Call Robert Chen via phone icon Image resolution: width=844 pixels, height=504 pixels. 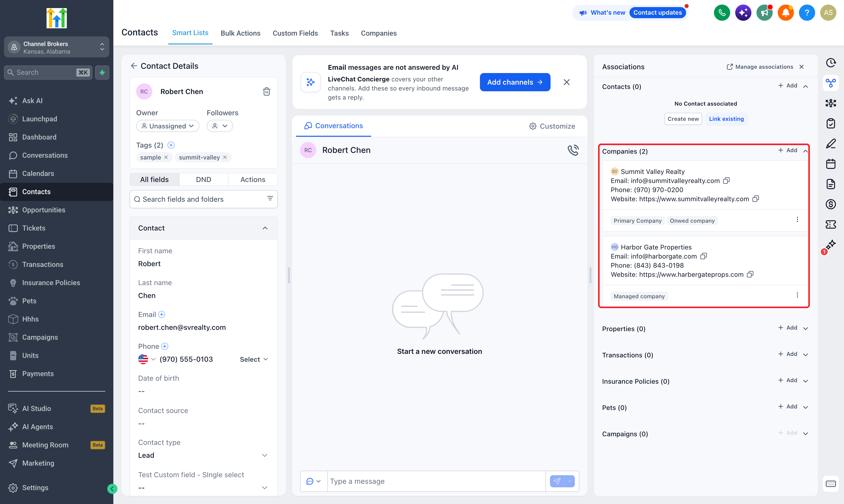(573, 150)
